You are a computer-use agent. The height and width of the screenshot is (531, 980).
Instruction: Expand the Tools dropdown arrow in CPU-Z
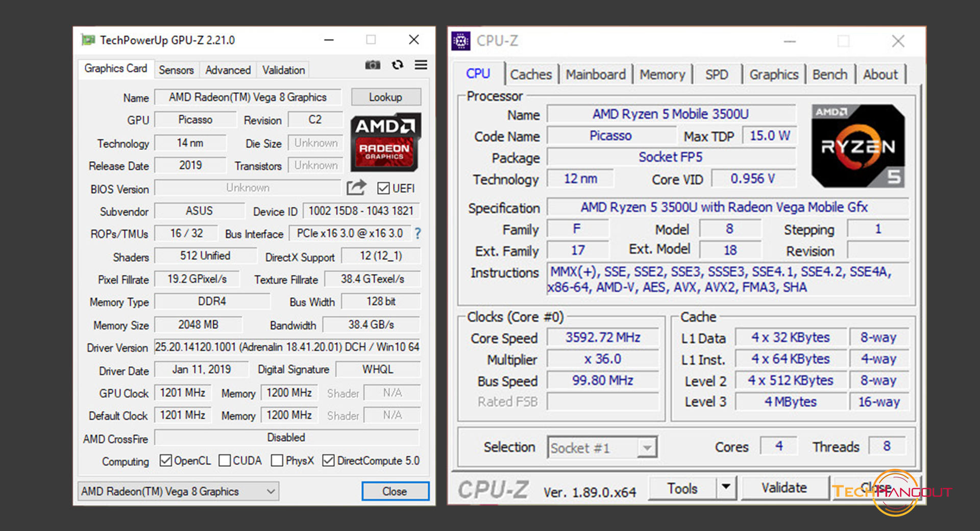[x=726, y=488]
